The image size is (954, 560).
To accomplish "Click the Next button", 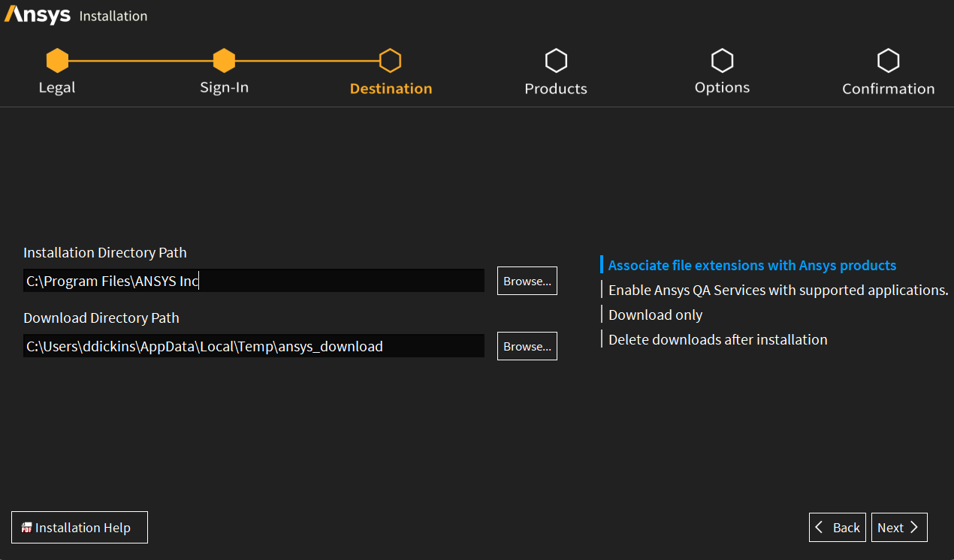I will 899,527.
